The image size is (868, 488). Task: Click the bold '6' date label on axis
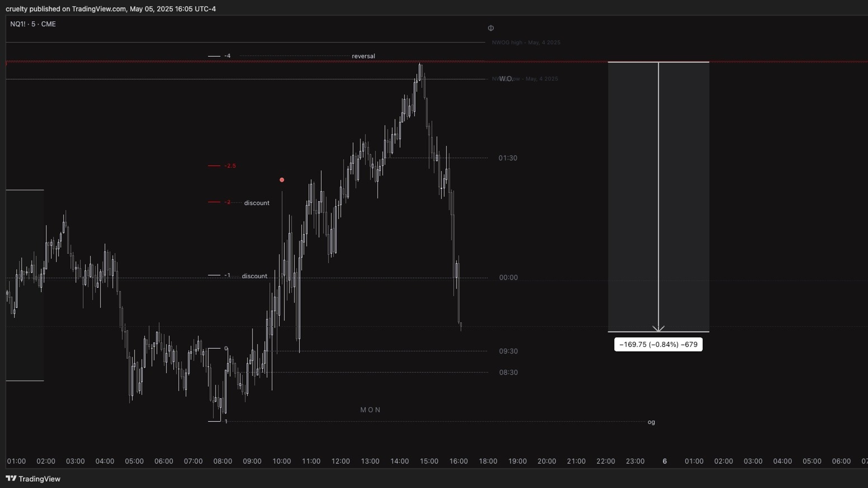click(x=665, y=461)
